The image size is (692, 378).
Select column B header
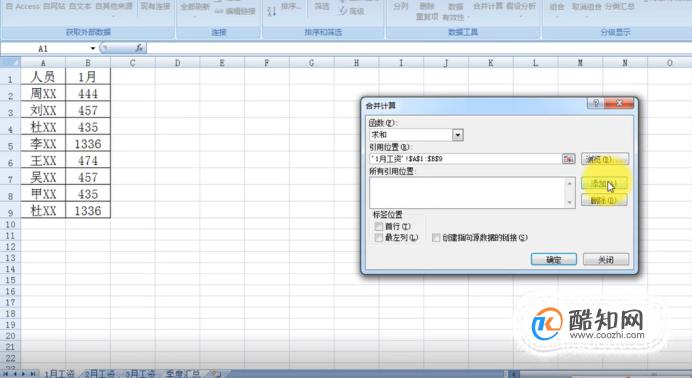(x=88, y=63)
